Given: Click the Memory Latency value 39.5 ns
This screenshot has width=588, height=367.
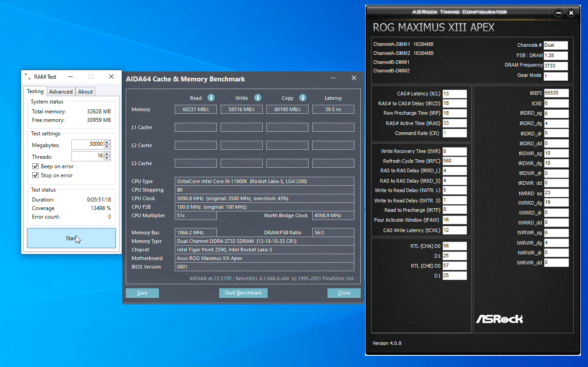Looking at the screenshot, I should pos(333,109).
